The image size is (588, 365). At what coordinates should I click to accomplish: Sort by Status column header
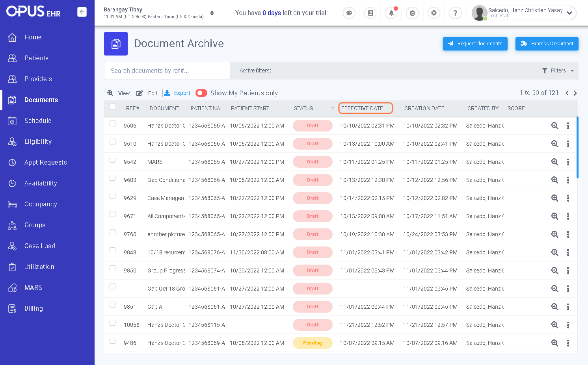303,108
